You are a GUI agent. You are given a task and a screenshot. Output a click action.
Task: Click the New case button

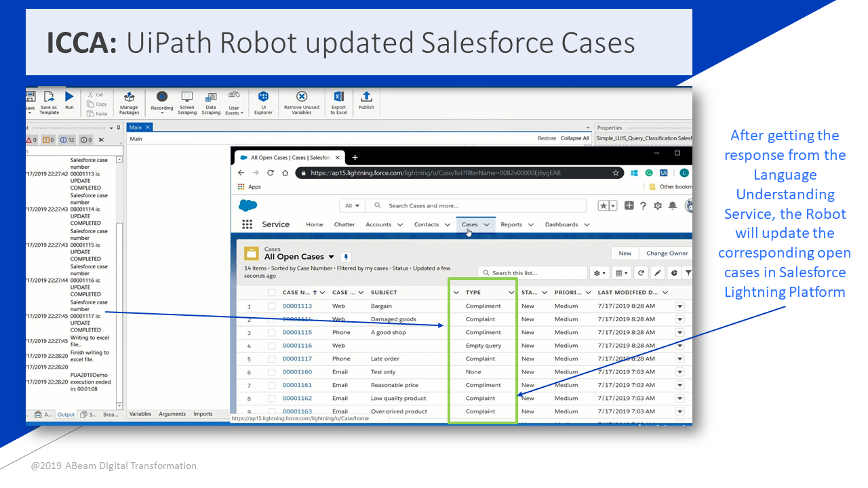click(x=625, y=253)
